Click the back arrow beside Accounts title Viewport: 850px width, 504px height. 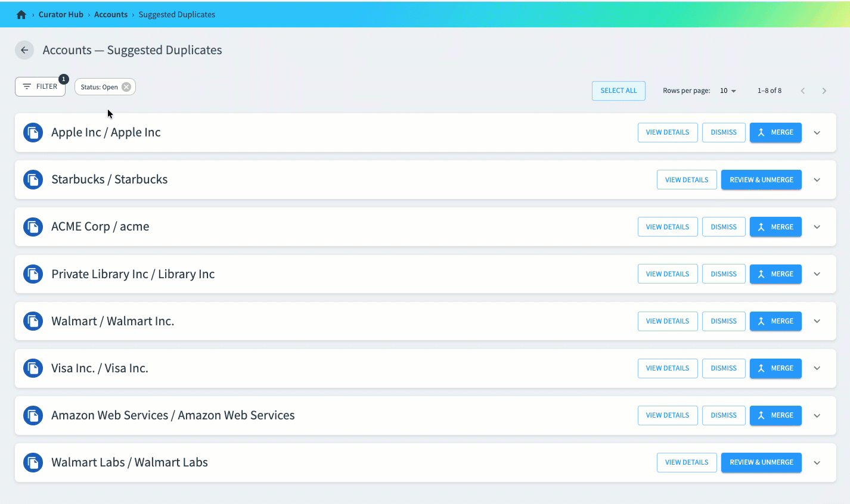pyautogui.click(x=24, y=50)
